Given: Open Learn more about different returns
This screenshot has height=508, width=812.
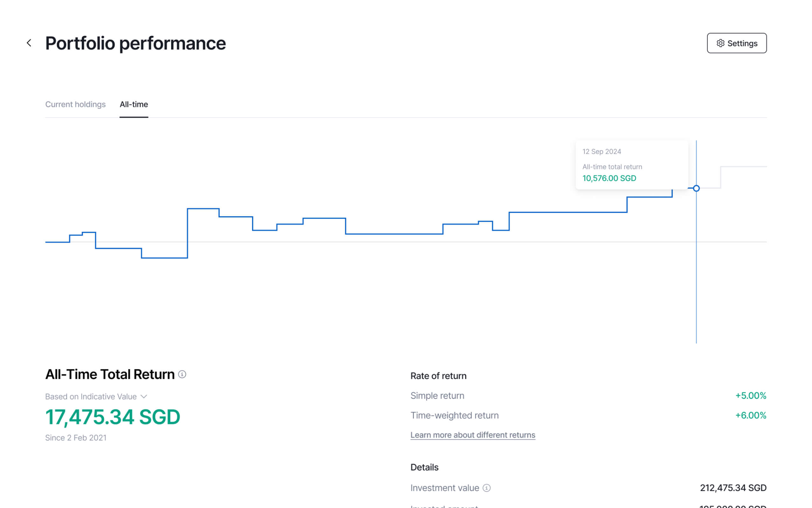Looking at the screenshot, I should tap(472, 435).
